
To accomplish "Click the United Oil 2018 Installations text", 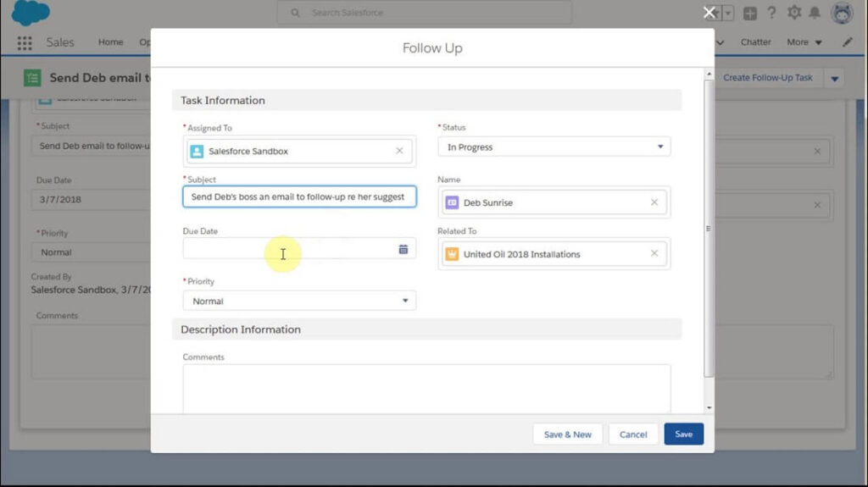I will [522, 254].
